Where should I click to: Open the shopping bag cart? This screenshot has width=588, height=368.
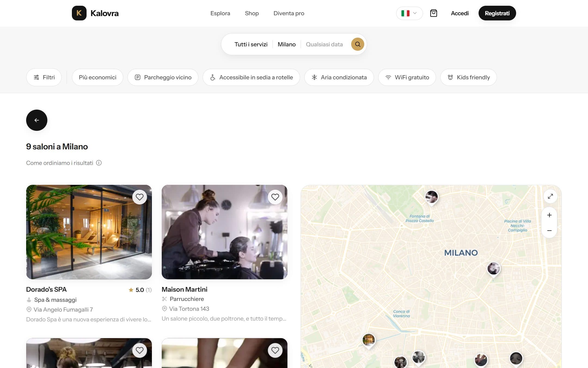(x=433, y=13)
